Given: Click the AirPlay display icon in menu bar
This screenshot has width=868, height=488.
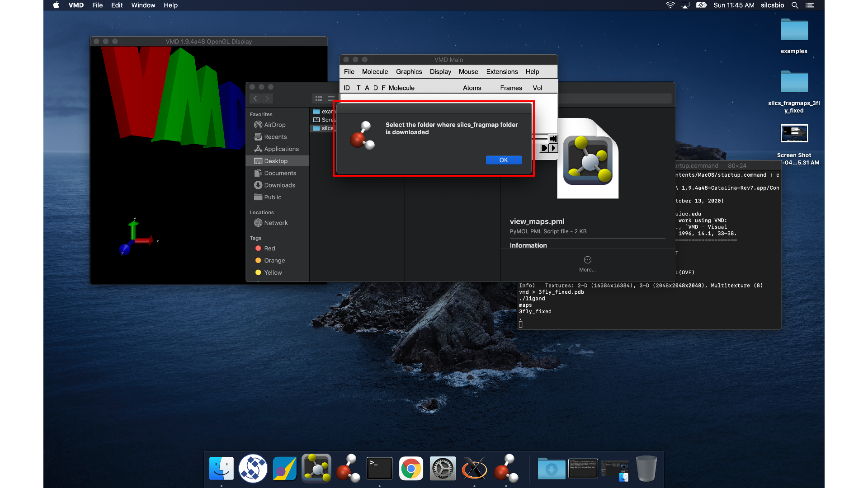Looking at the screenshot, I should pos(685,5).
